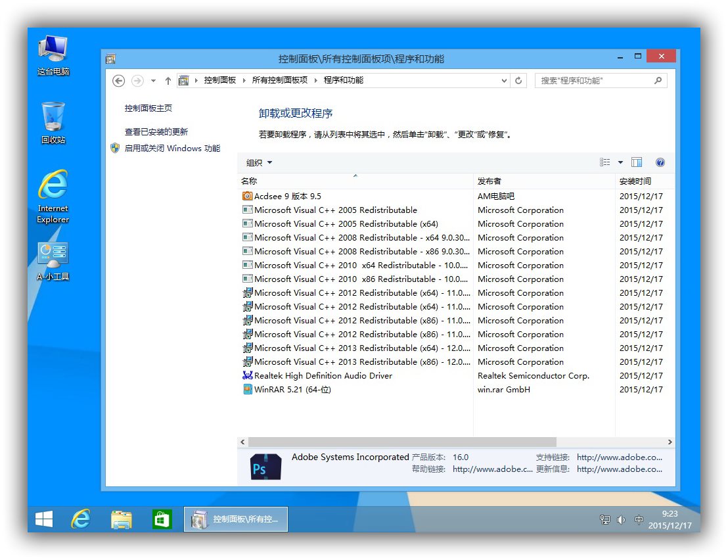Viewport: 728px width, 560px height.
Task: Click the left scroll arrow of the list
Action: 242,442
